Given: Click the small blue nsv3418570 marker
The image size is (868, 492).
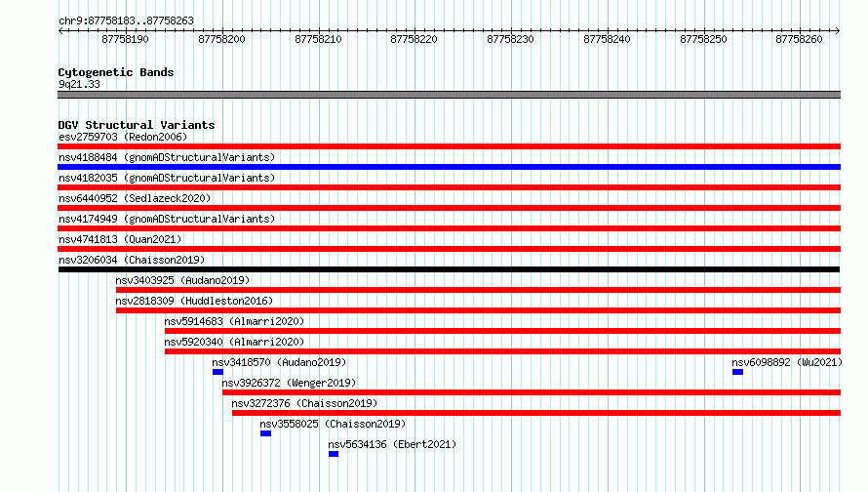Looking at the screenshot, I should [x=217, y=372].
